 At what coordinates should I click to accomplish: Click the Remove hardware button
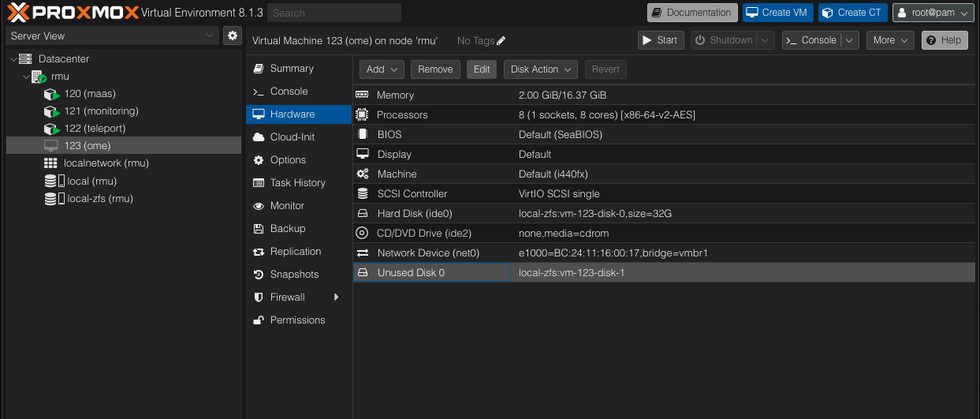point(435,69)
